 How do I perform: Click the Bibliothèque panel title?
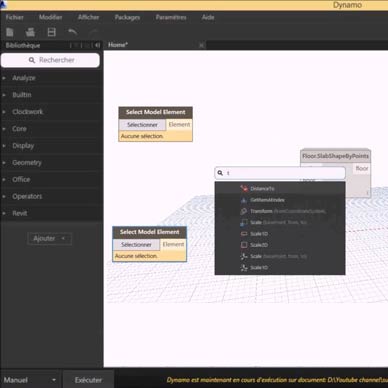coord(23,45)
